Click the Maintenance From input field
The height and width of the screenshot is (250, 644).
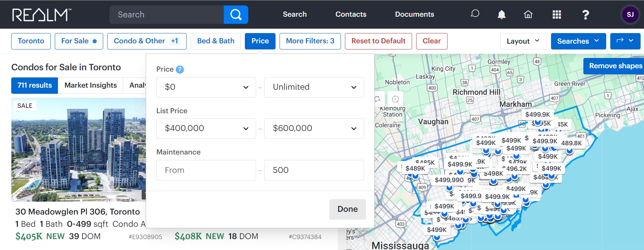point(206,170)
